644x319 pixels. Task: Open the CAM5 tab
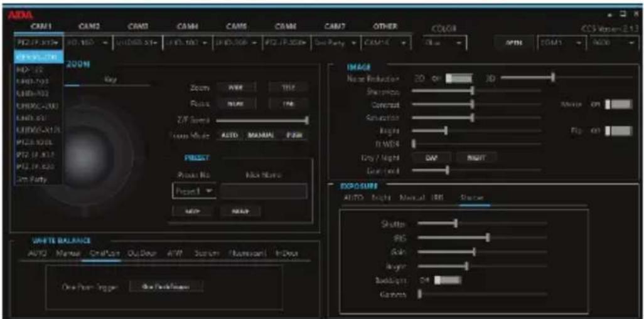236,26
